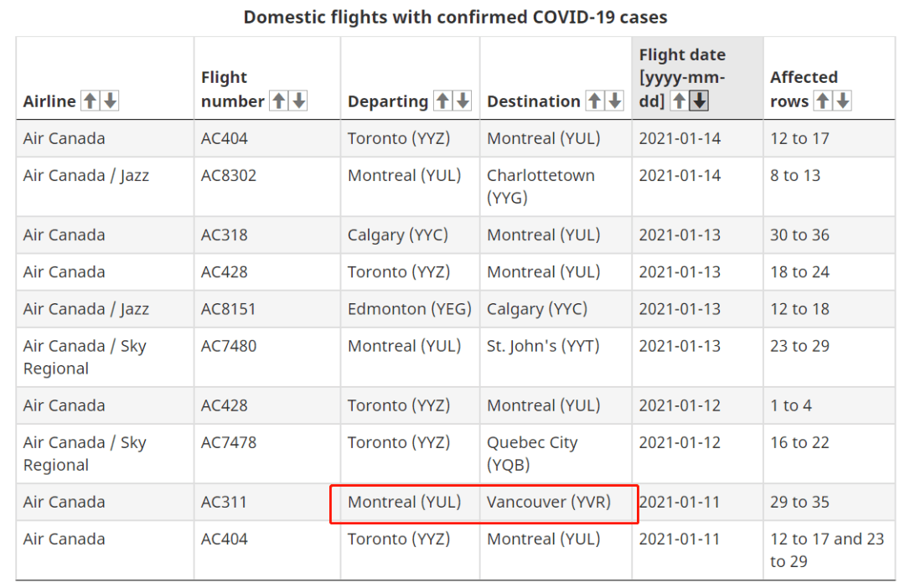Click the Destination header label
This screenshot has width=905, height=588.
533,101
